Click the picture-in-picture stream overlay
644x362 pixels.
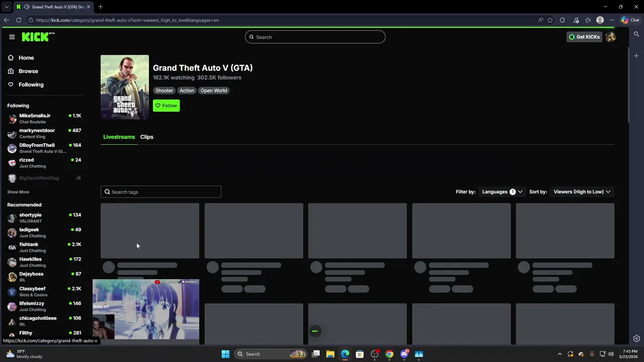[146, 309]
